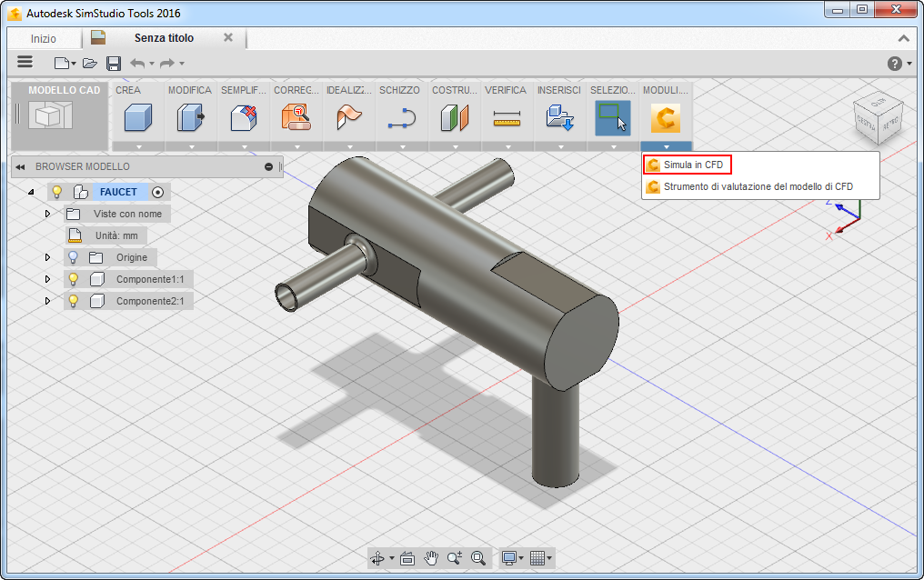Screen dimensions: 924x580
Task: Toggle visibility bulb of FAUCET
Action: (x=57, y=192)
